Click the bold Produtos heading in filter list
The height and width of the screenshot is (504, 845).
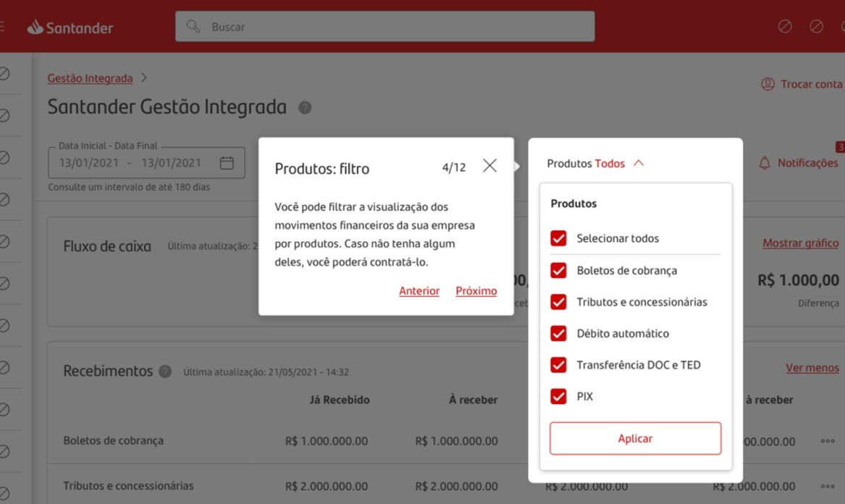tap(573, 203)
